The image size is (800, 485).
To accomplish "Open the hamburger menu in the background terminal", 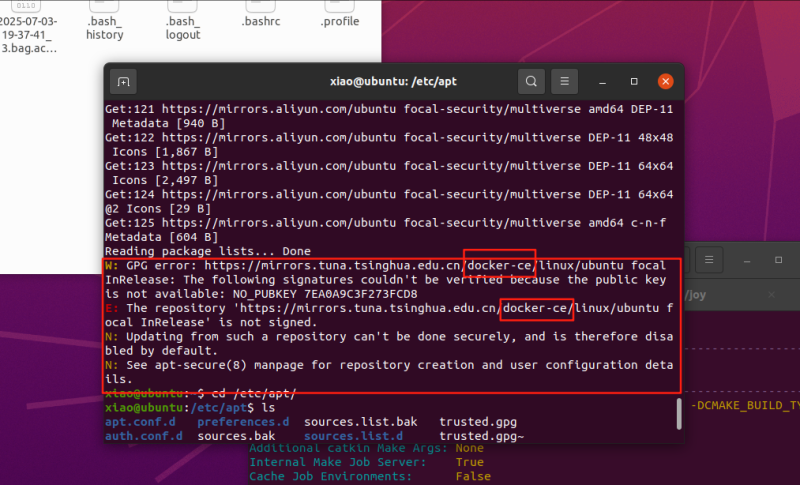I will (x=709, y=260).
